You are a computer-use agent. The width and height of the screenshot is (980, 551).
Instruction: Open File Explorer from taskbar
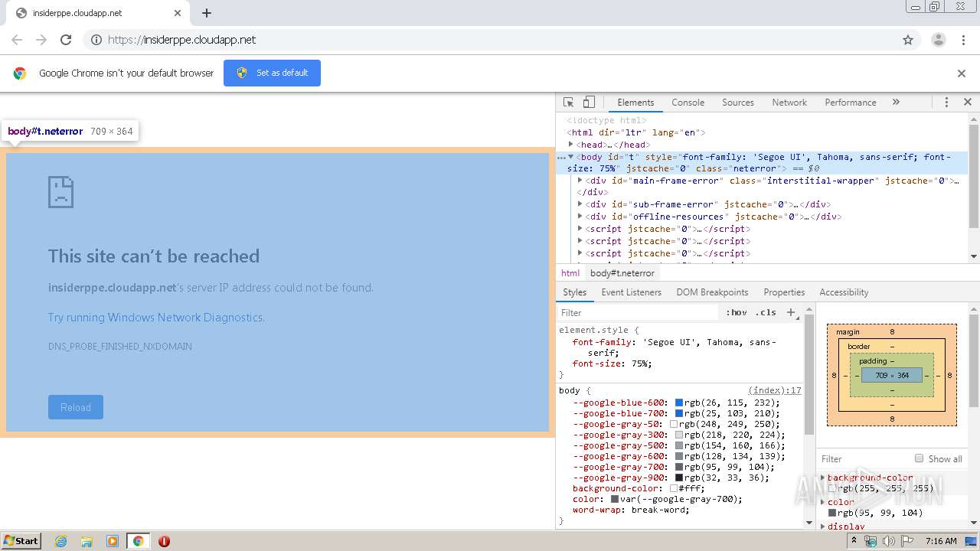click(x=87, y=541)
